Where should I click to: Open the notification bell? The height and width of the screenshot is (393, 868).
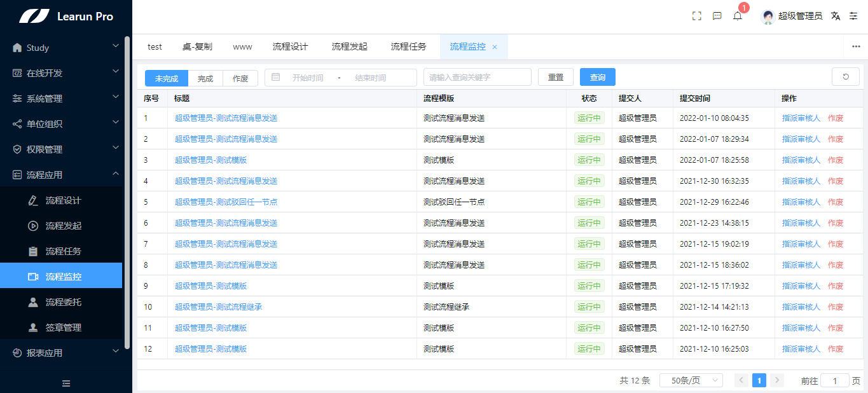point(738,17)
